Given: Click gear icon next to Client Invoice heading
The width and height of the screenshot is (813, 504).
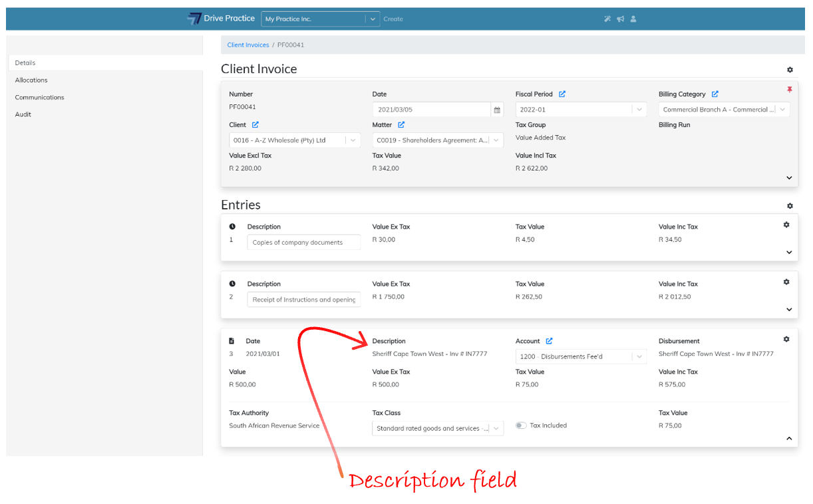Looking at the screenshot, I should (x=790, y=70).
